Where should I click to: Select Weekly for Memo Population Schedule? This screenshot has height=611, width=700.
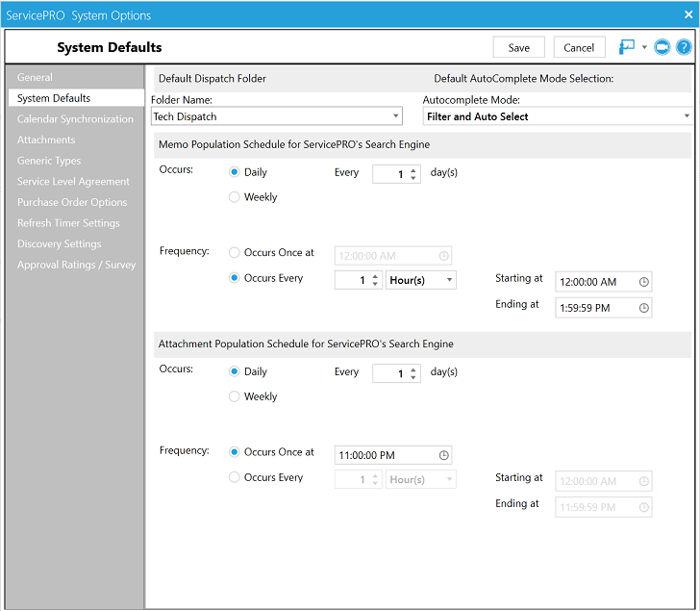point(234,197)
